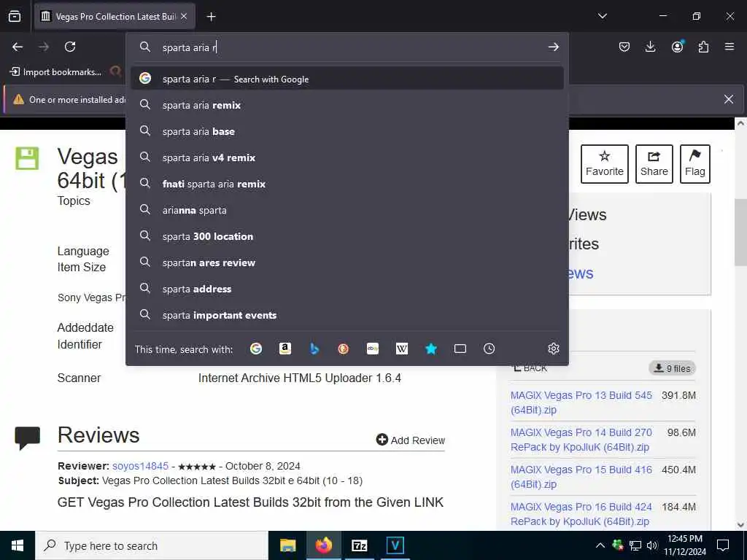Click Add Review link
The height and width of the screenshot is (560, 747).
(x=410, y=440)
